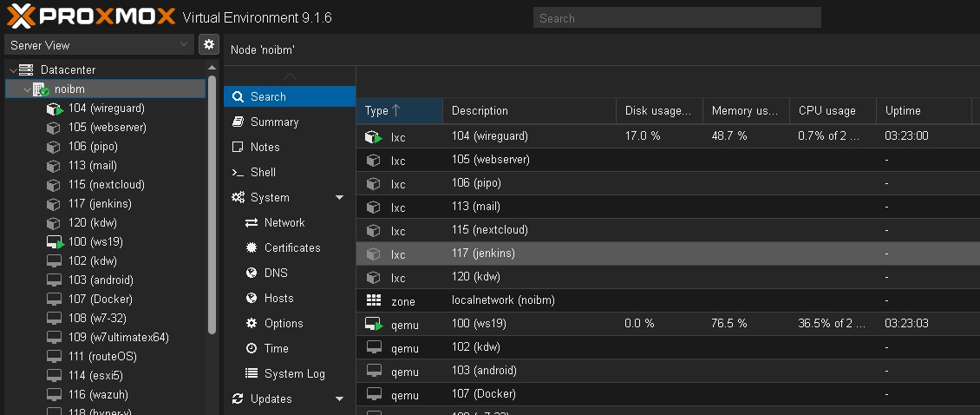The height and width of the screenshot is (415, 980).
Task: Click the running VM icon for 100 (ws19) in tree
Action: (55, 242)
